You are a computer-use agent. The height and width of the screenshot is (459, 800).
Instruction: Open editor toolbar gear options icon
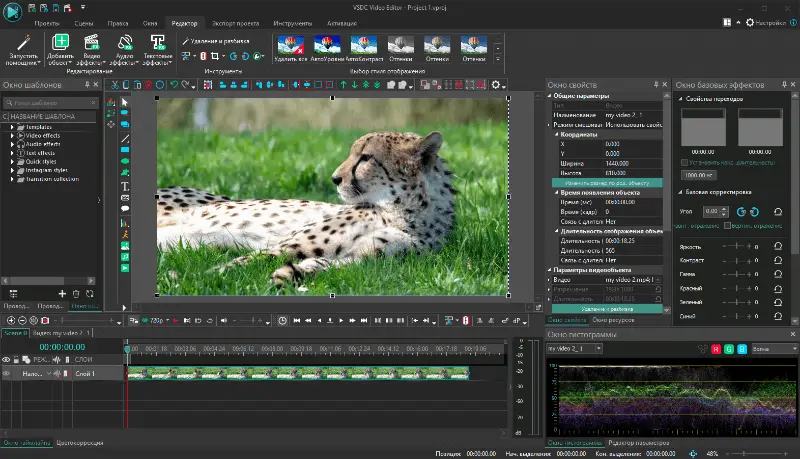(x=496, y=85)
